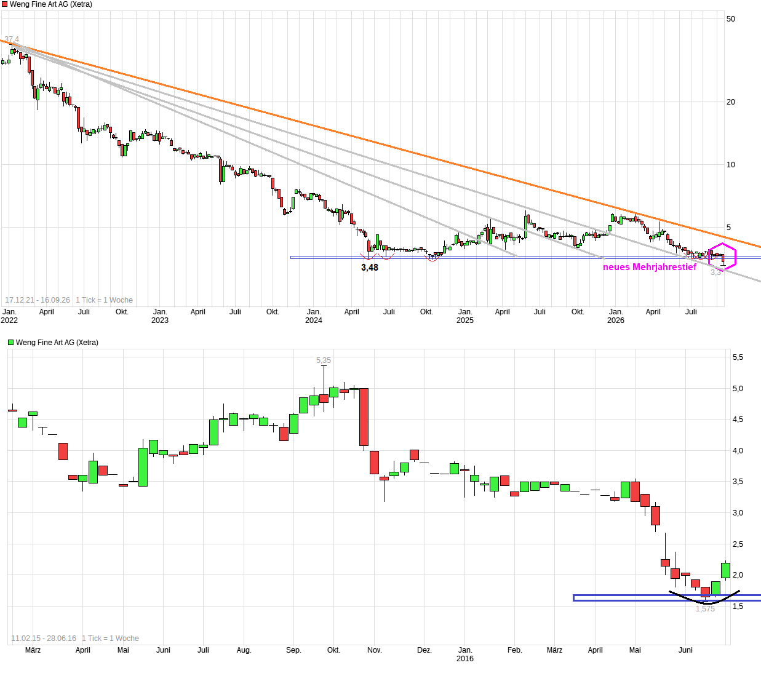Viewport: 761px width, 700px height.
Task: Click the 2,0 price axis label on bottom chart
Action: 738,575
